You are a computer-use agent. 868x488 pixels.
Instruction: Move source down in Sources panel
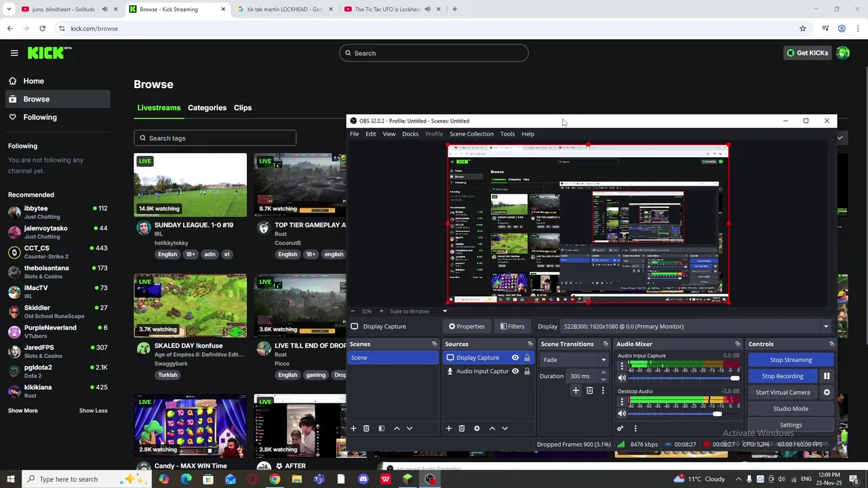click(505, 428)
